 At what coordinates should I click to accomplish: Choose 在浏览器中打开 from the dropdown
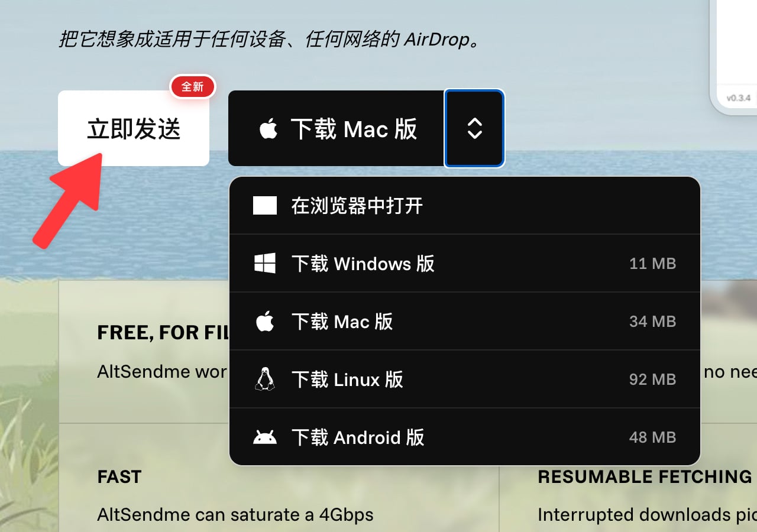(464, 206)
